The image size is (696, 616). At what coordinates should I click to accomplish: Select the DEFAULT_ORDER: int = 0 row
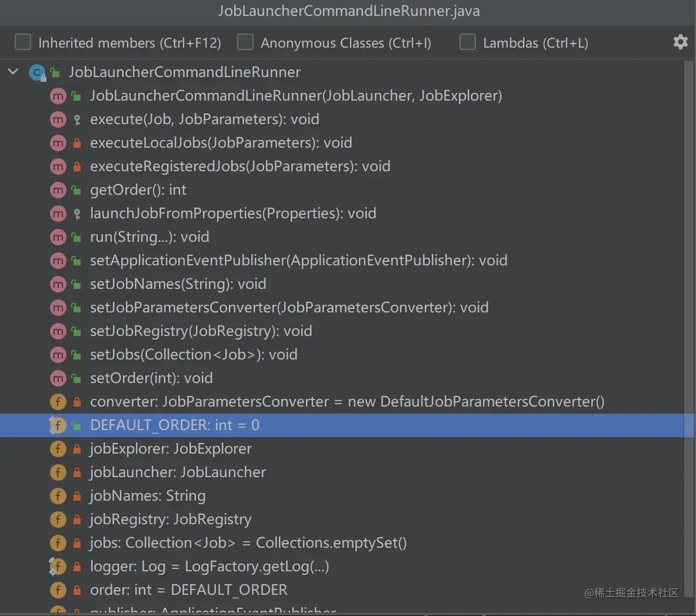pos(342,425)
